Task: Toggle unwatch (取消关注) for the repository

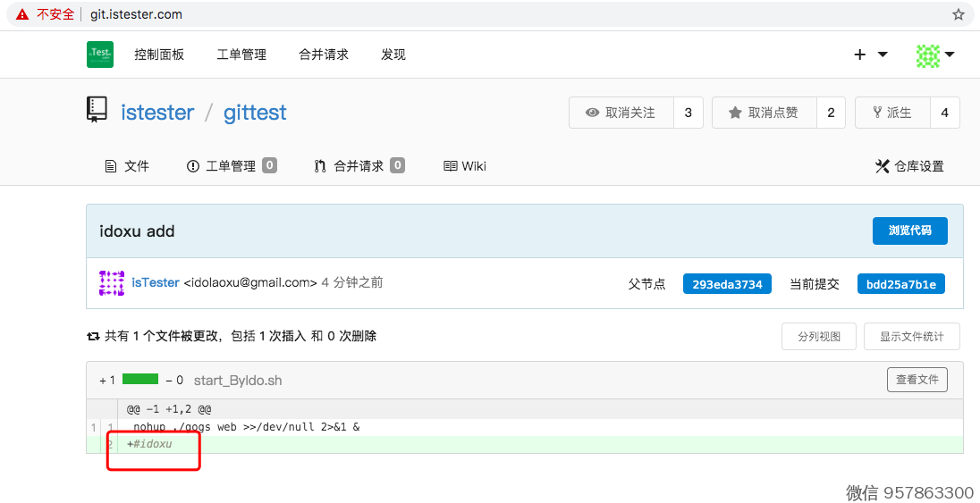Action: (621, 113)
